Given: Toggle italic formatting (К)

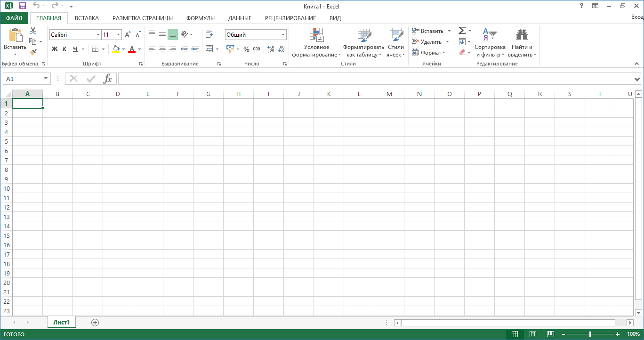Looking at the screenshot, I should coord(64,49).
